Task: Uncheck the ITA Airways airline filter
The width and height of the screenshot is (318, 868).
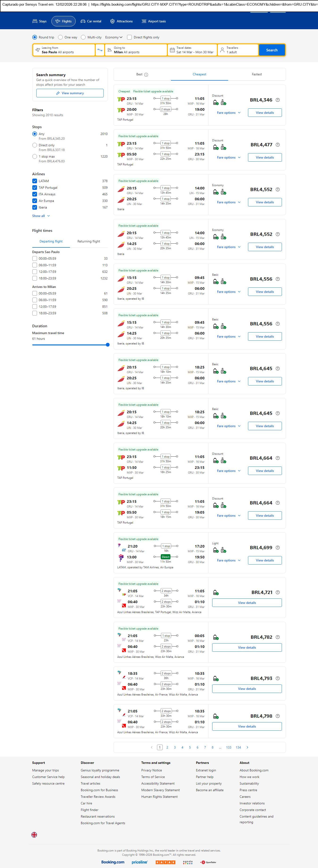Action: (x=34, y=194)
